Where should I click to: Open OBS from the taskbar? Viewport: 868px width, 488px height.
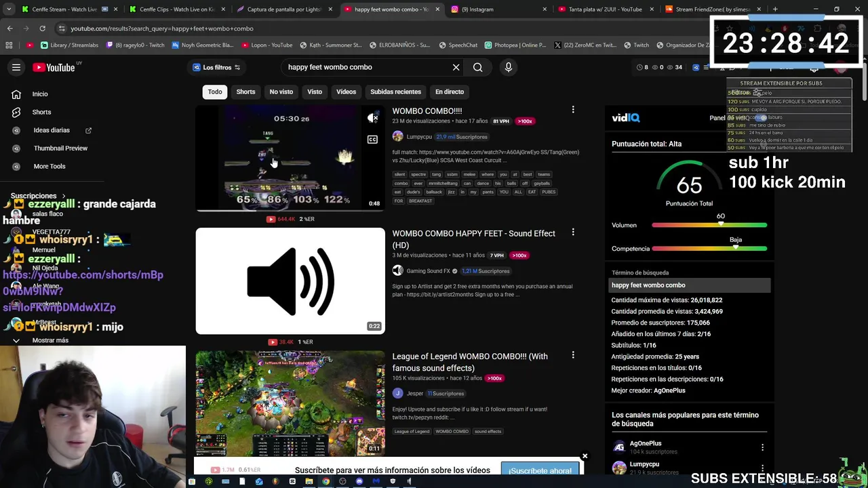coord(342,481)
